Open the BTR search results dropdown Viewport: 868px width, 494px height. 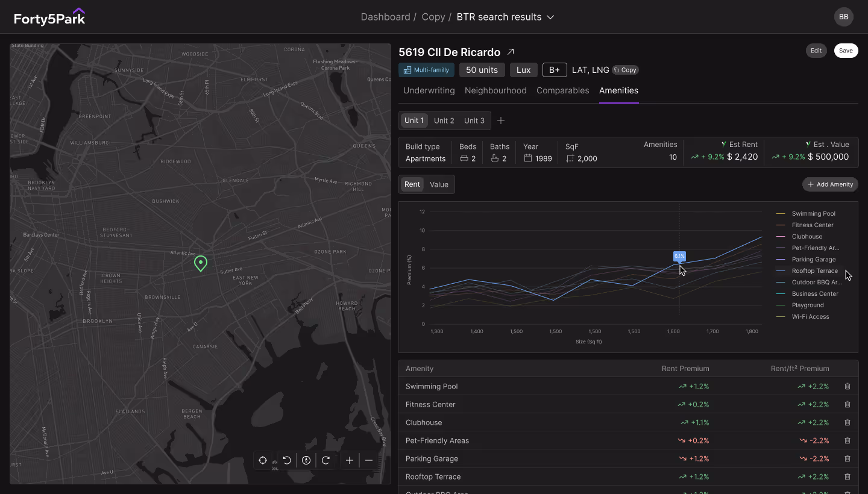(x=550, y=17)
